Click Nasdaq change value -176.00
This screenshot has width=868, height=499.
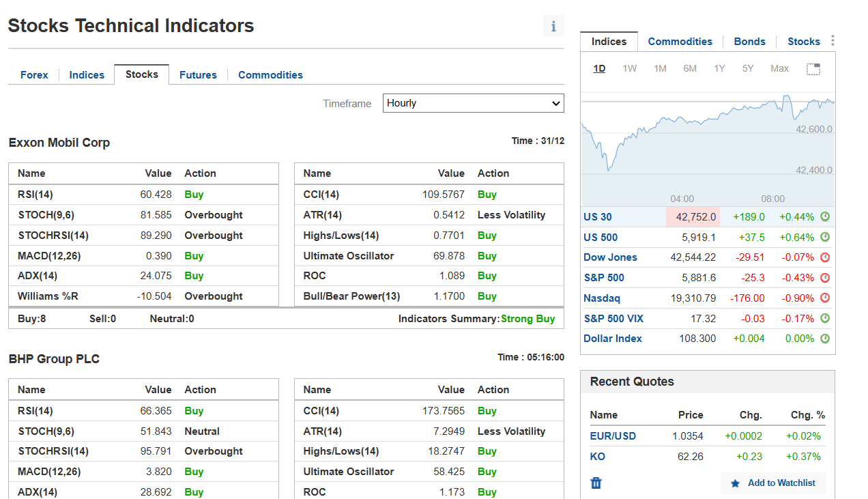(747, 298)
